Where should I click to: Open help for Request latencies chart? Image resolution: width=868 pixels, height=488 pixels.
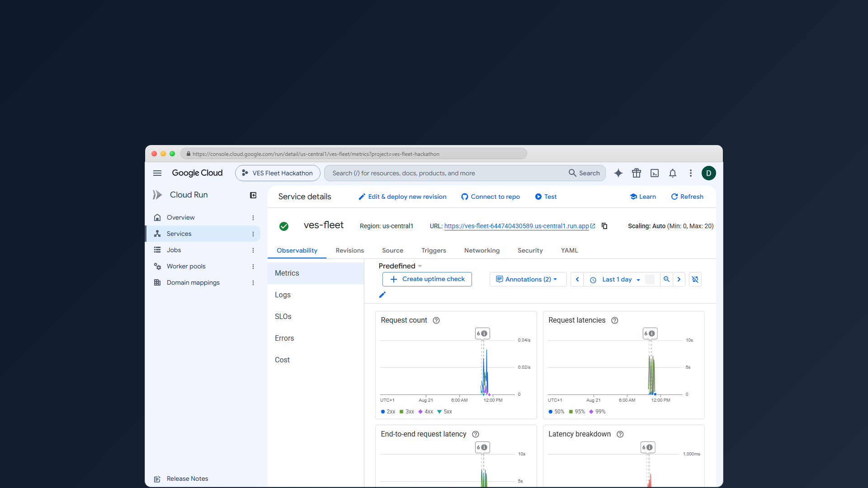pyautogui.click(x=615, y=320)
